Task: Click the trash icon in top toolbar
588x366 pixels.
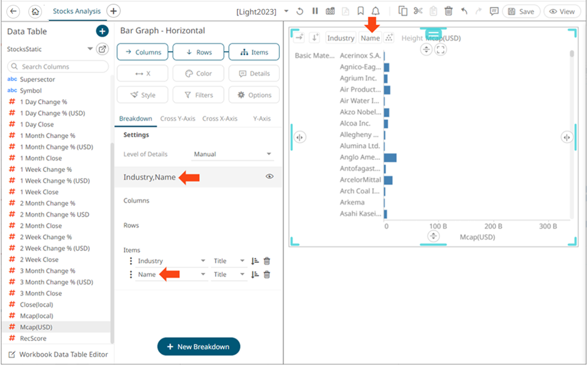Action: tap(449, 11)
